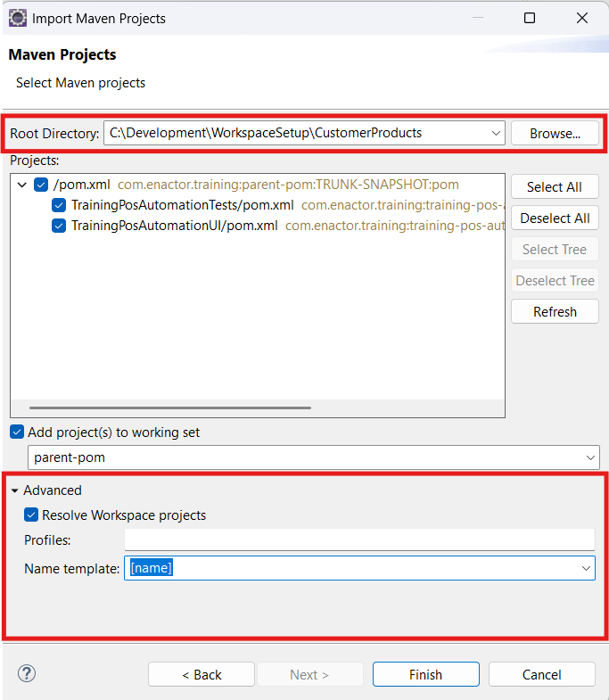Open the Root Directory dropdown arrow
This screenshot has height=700, width=609.
pyautogui.click(x=496, y=133)
